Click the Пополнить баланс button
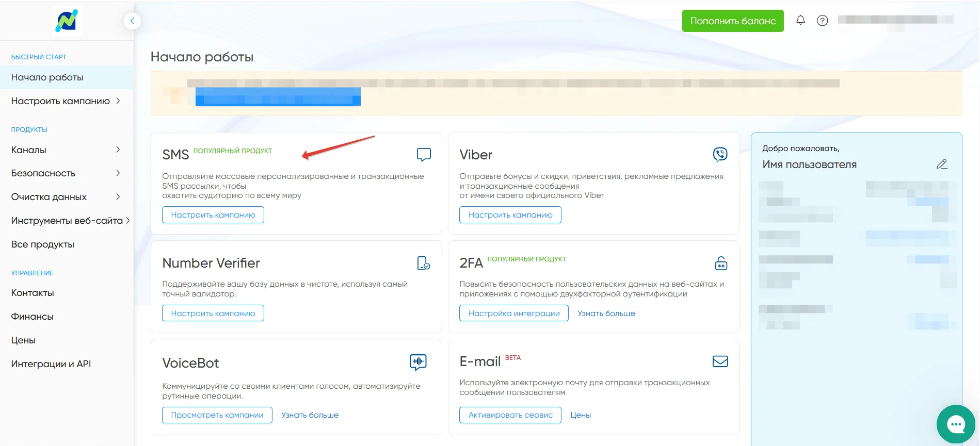 [733, 21]
